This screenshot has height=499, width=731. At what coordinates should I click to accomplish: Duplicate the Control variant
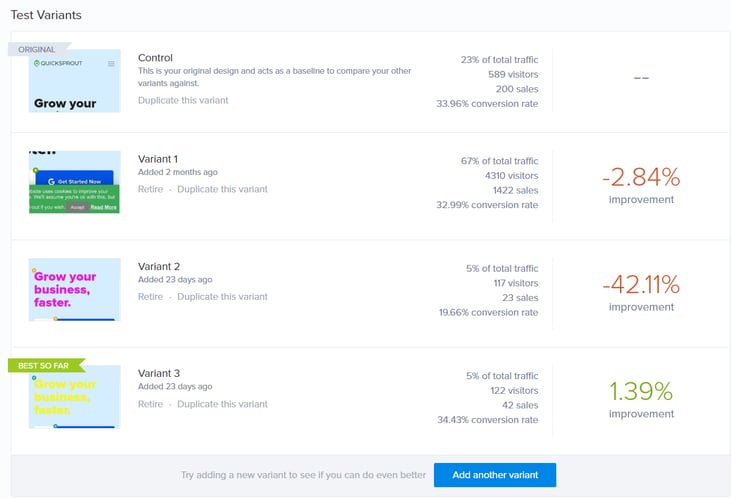183,100
